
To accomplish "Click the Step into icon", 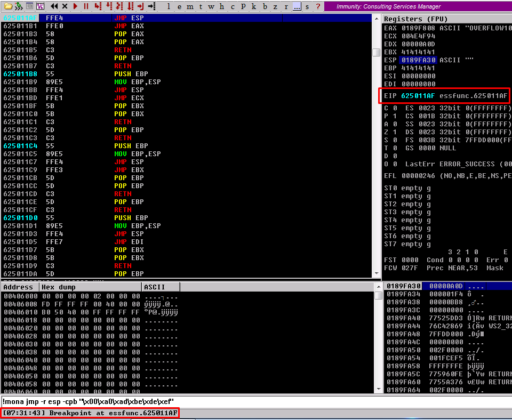I will (x=98, y=6).
